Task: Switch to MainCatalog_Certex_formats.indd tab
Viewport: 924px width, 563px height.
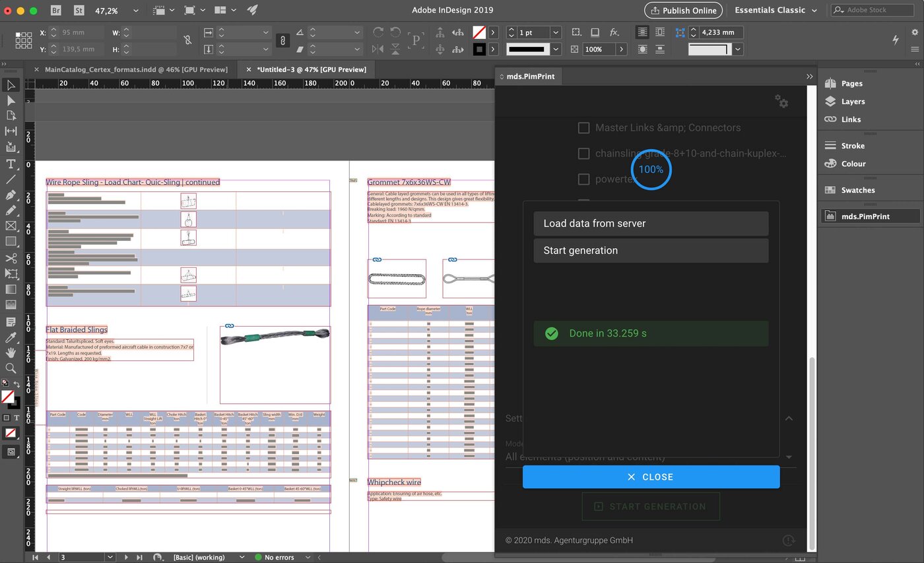Action: pos(136,69)
